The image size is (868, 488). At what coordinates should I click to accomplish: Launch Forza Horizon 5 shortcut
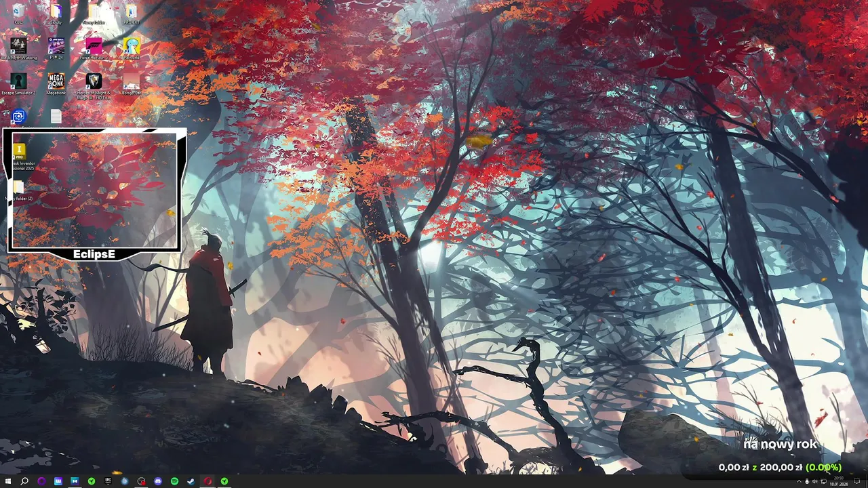(x=94, y=49)
